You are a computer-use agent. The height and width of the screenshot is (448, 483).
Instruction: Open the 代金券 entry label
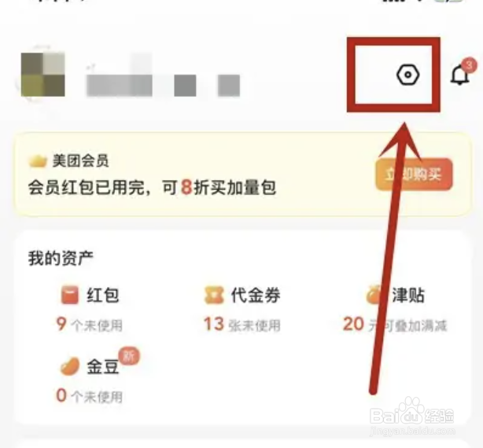coord(256,295)
